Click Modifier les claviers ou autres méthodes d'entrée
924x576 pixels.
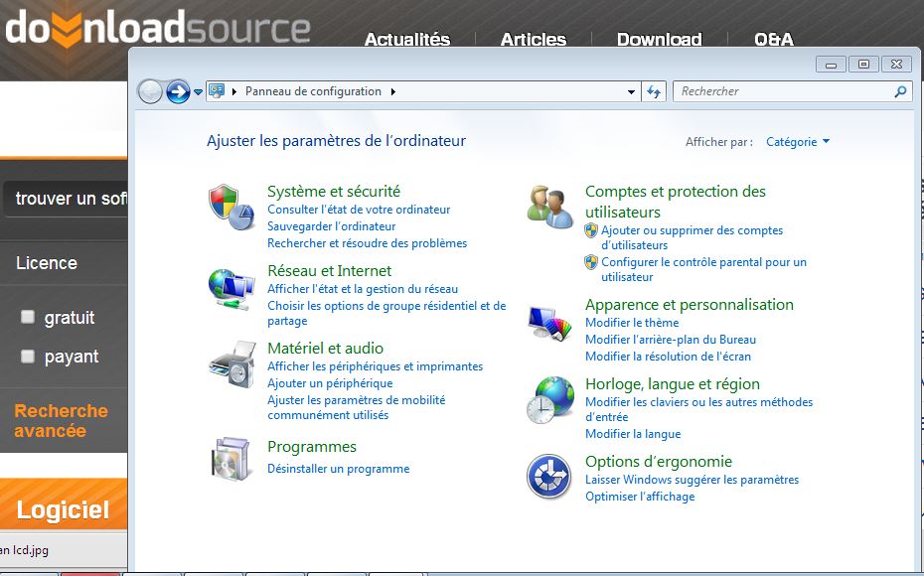[698, 409]
